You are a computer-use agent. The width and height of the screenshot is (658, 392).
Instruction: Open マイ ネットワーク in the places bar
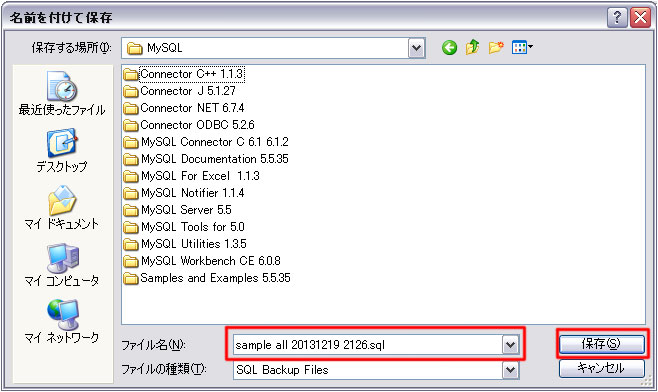pos(62,321)
